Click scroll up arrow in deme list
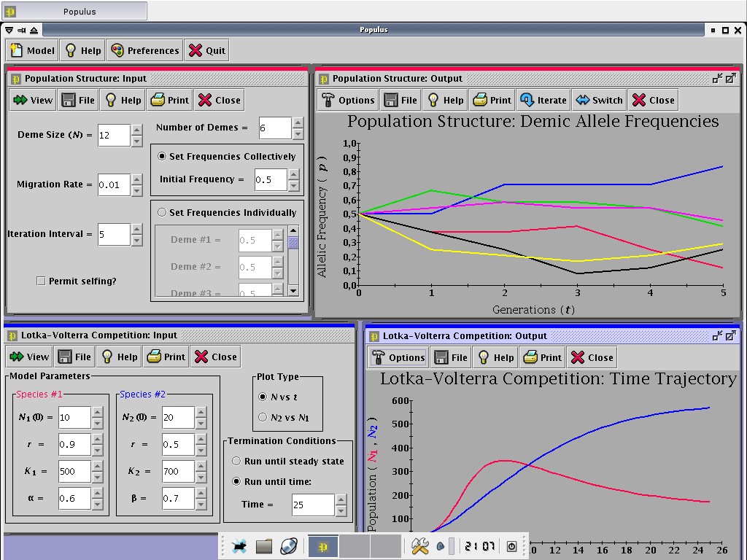This screenshot has height=560, width=747. coord(293,230)
